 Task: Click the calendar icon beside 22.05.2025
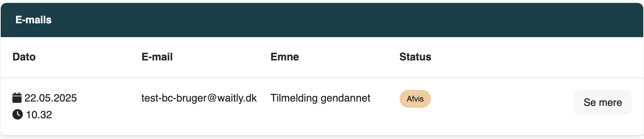coord(17,98)
